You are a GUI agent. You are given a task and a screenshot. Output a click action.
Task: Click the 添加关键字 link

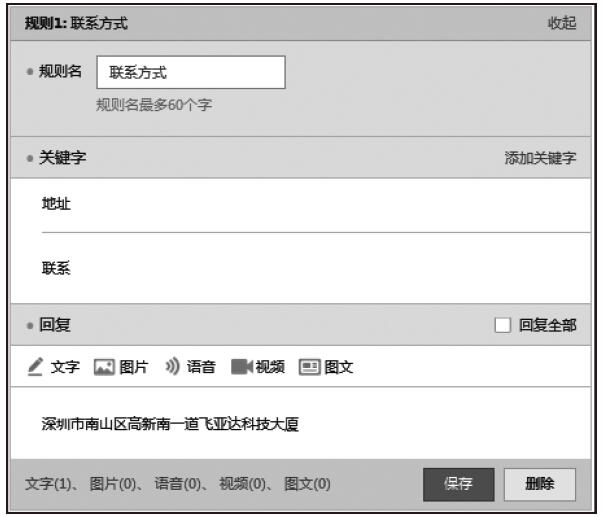[540, 158]
